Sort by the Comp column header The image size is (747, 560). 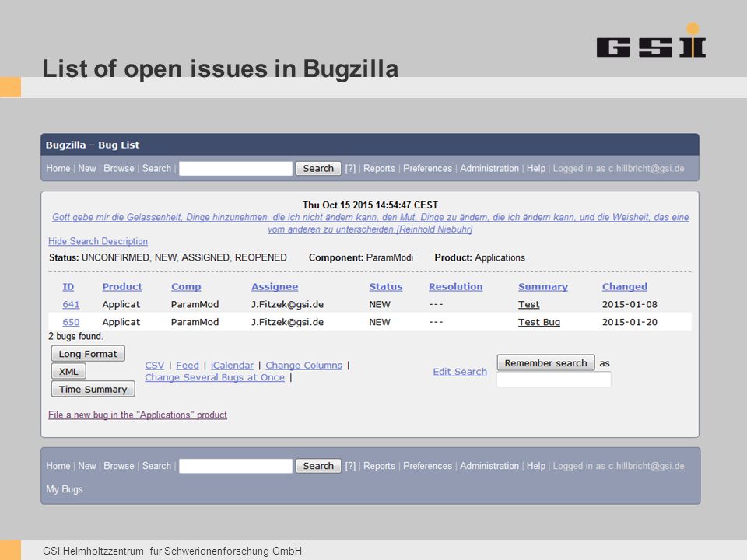click(186, 287)
